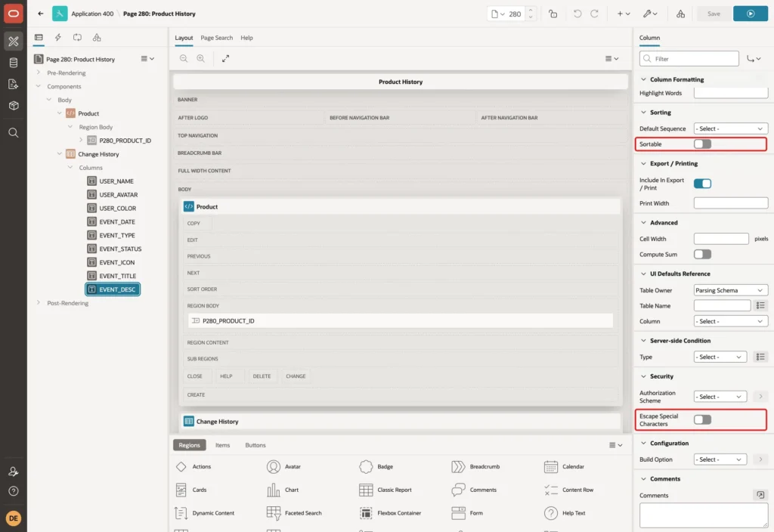The height and width of the screenshot is (532, 774).
Task: Open the rendering tree options menu
Action: pyautogui.click(x=147, y=59)
